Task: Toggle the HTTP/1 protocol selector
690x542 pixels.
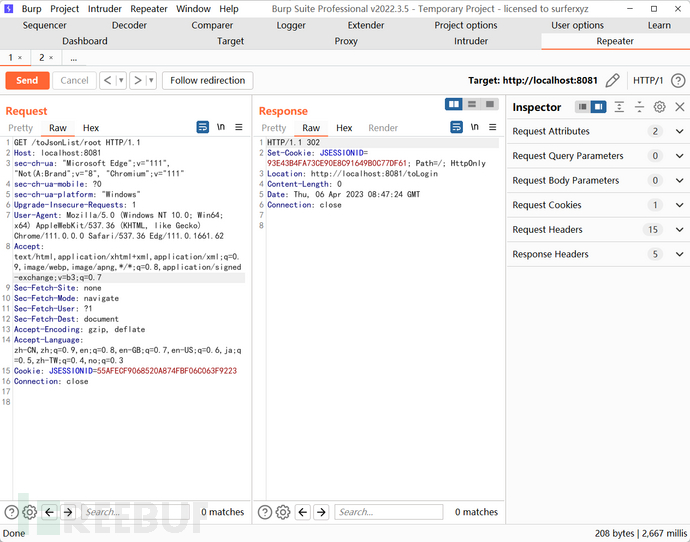Action: tap(648, 81)
